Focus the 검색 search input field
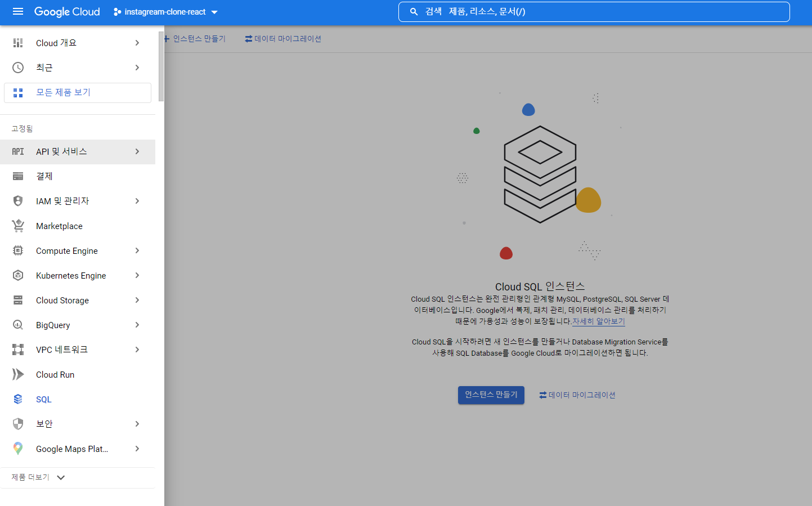 pyautogui.click(x=594, y=12)
